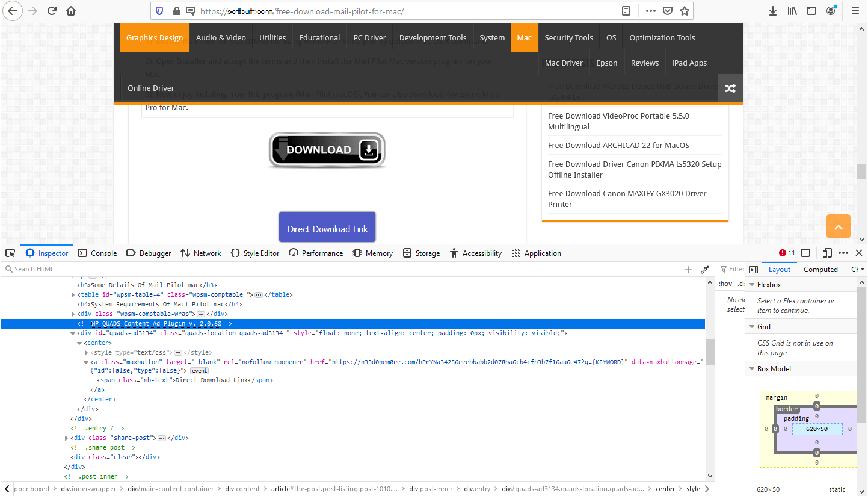Show more sidebar tabs dropdown
The image size is (868, 496).
click(863, 270)
